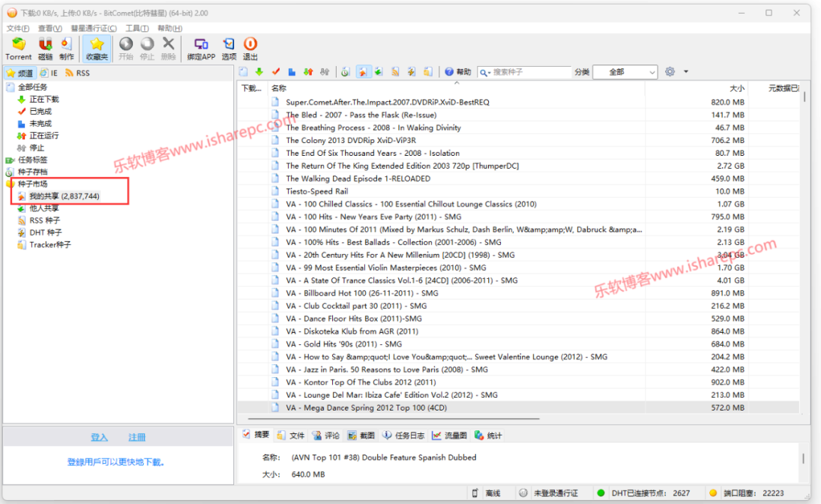The width and height of the screenshot is (821, 504).
Task: Open the 评论 details tab
Action: tap(326, 436)
